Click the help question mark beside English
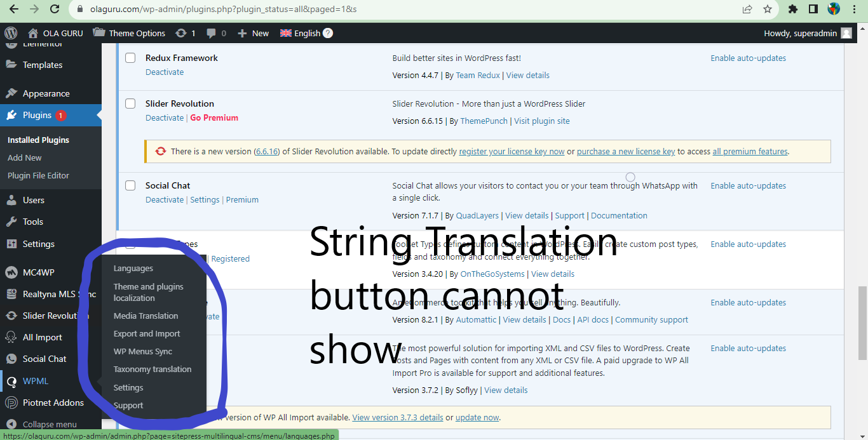 click(328, 33)
